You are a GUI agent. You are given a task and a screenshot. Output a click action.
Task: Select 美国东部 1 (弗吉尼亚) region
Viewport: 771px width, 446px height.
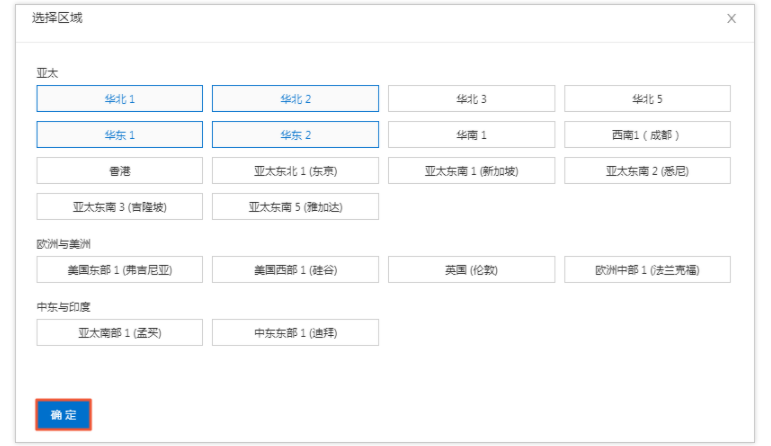click(x=119, y=269)
